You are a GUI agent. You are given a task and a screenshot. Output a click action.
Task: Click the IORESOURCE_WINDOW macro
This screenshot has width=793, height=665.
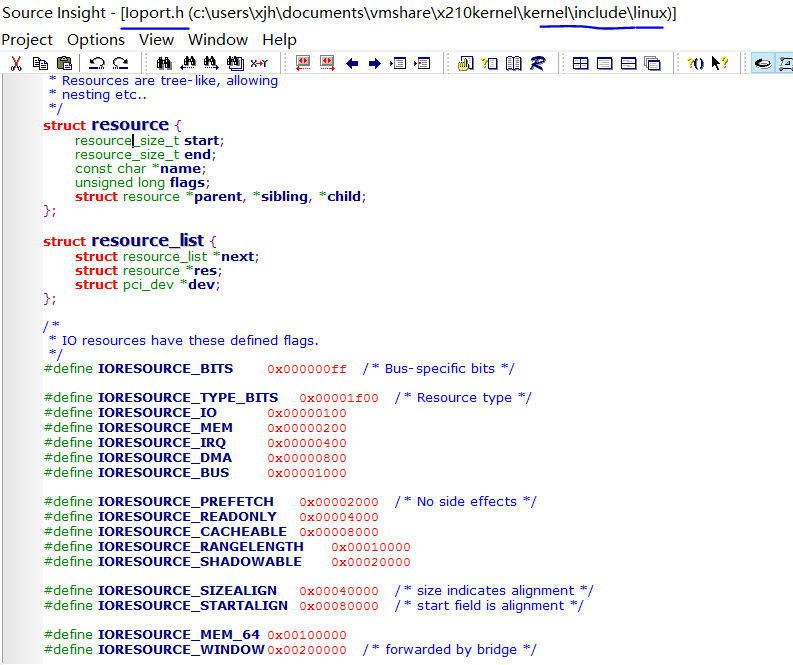[x=181, y=650]
